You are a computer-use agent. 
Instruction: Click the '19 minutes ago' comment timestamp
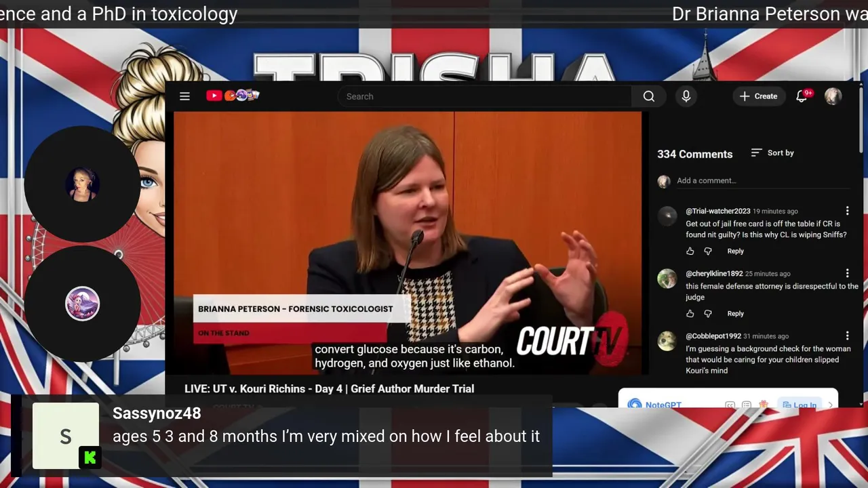coord(775,211)
